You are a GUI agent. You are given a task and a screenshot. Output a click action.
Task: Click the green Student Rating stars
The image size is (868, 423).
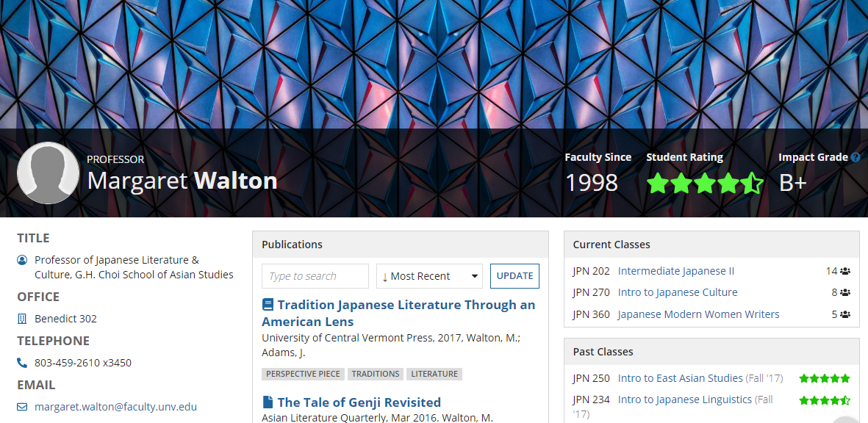point(705,183)
